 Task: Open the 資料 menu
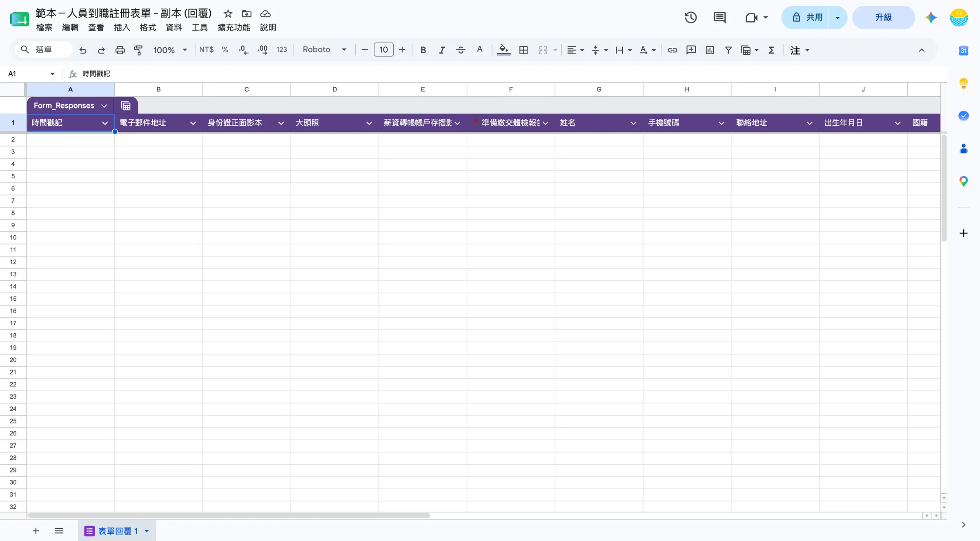174,27
